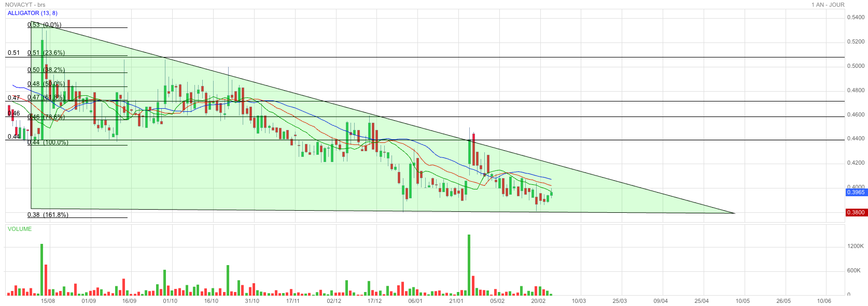Select Fibonacci label 0.47 (61.8%)
The image size is (868, 306).
coord(45,97)
